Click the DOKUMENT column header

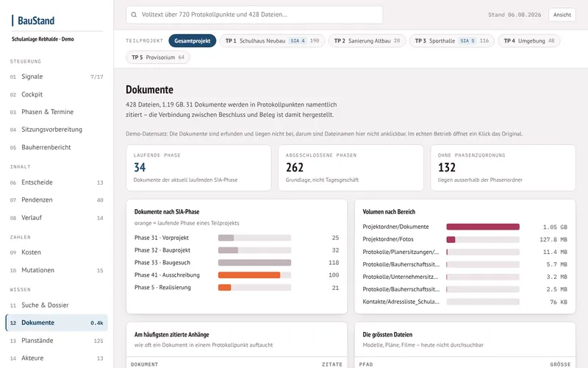pyautogui.click(x=144, y=364)
